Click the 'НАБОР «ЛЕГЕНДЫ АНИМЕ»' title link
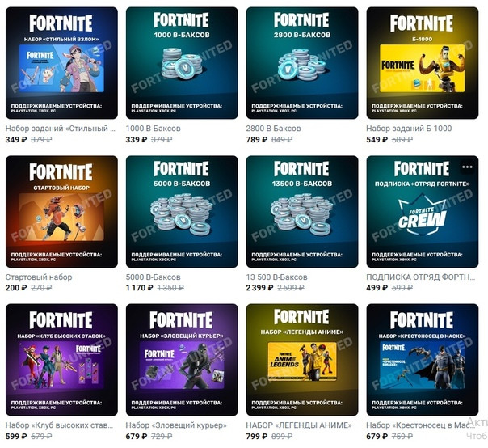The image size is (488, 448). [x=299, y=425]
